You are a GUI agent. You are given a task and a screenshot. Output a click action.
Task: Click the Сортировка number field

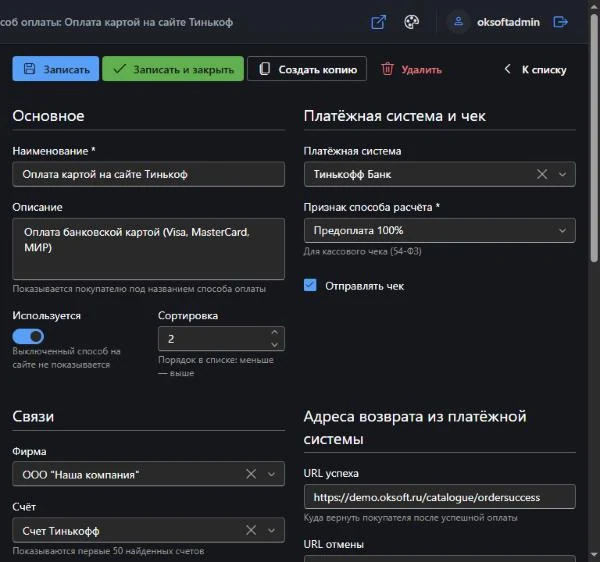(x=221, y=339)
